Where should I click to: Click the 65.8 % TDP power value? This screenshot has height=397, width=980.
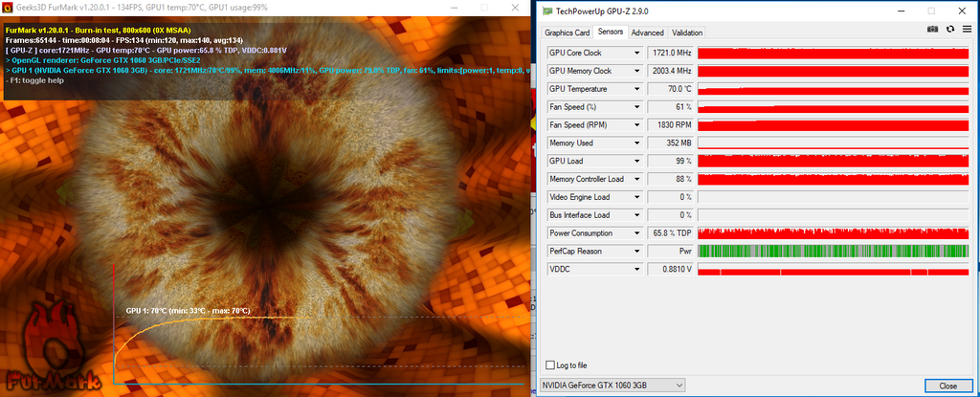(671, 233)
